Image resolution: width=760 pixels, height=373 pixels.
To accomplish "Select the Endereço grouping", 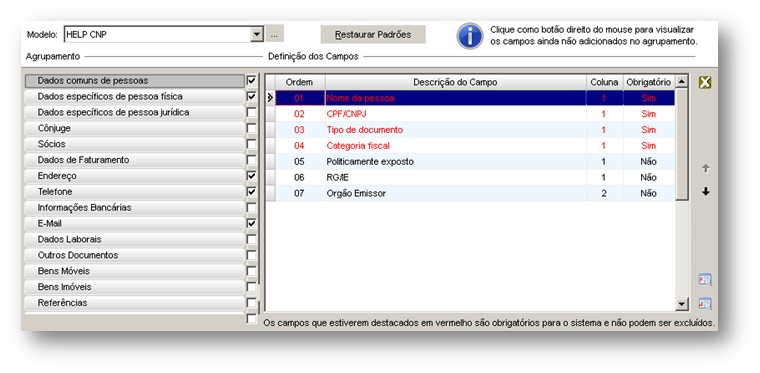I will 135,176.
